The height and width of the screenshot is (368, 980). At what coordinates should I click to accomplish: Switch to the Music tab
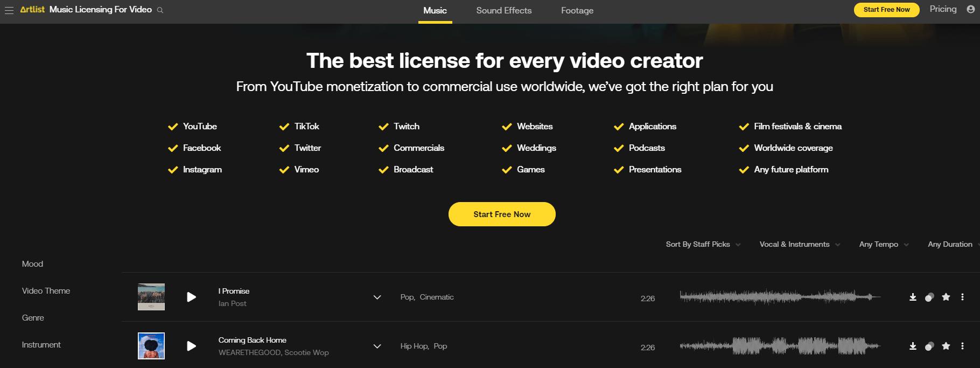click(x=435, y=11)
